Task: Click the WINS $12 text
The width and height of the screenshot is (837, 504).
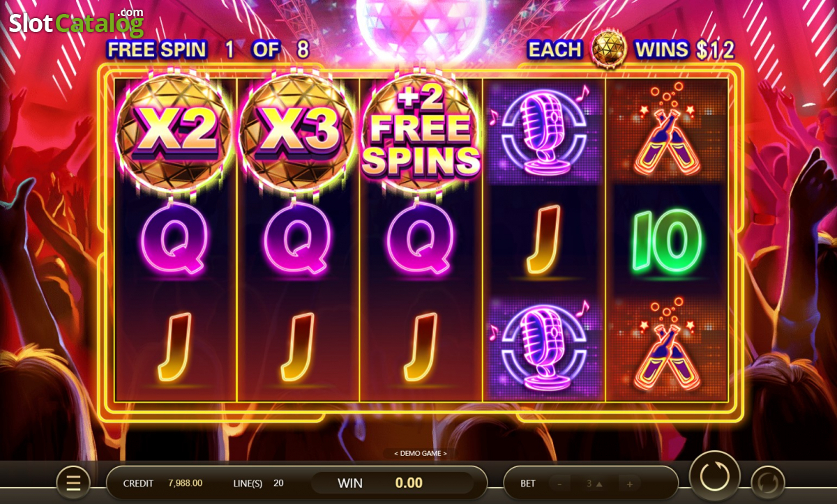Action: [684, 49]
